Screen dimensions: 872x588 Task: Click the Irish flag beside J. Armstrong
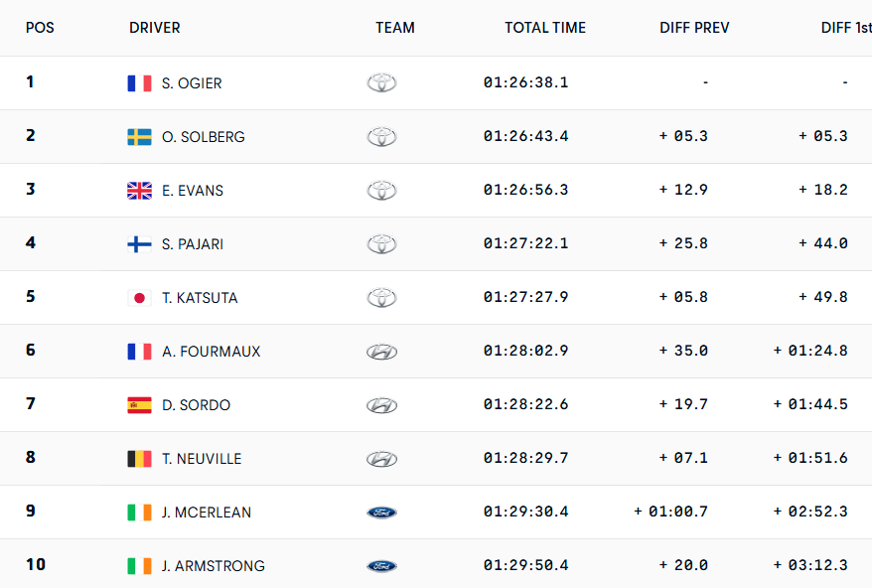pos(139,566)
